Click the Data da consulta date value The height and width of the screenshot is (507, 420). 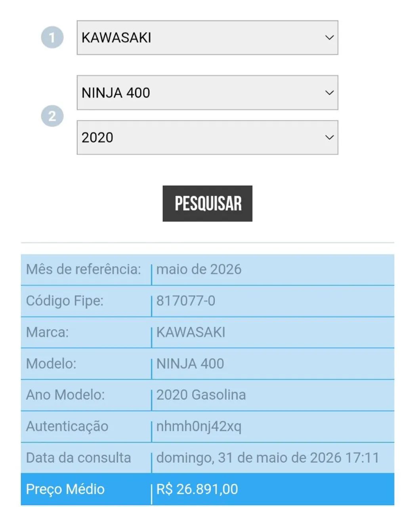(268, 458)
